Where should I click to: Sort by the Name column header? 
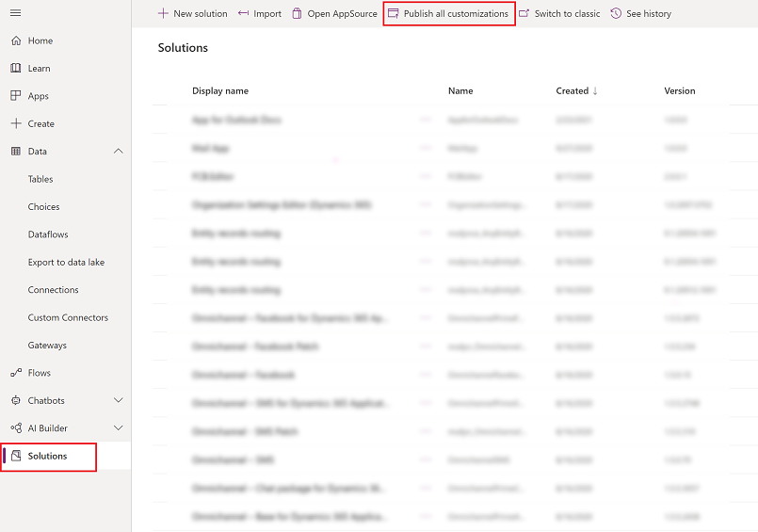point(460,90)
